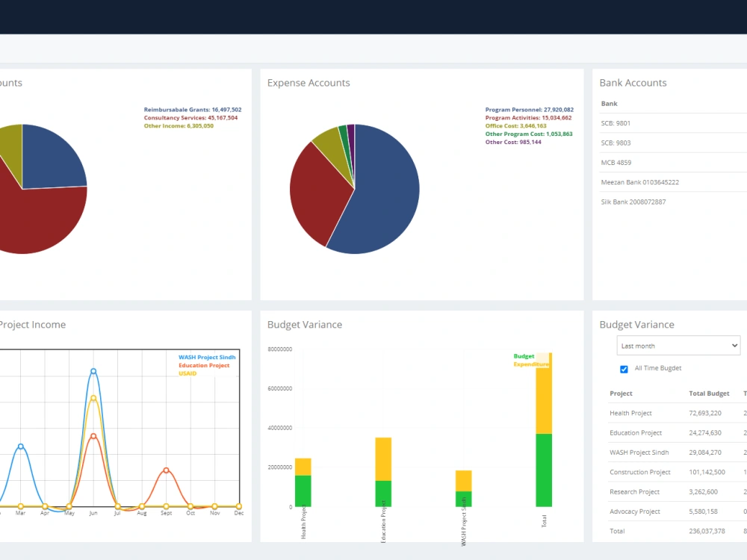Click the Budget legend in bar chart
This screenshot has height=560, width=747.
coord(524,356)
